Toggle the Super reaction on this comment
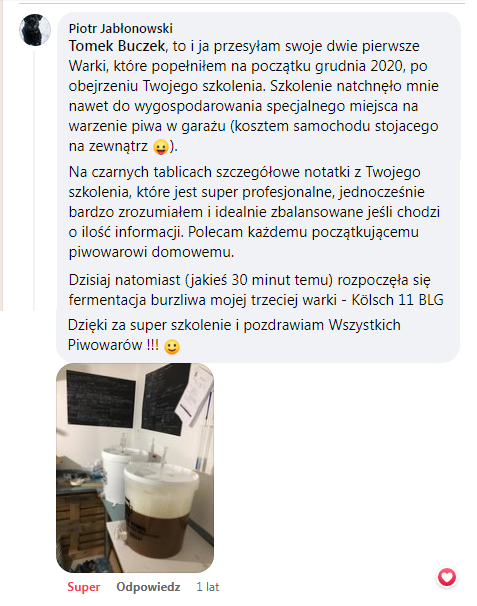 click(83, 587)
